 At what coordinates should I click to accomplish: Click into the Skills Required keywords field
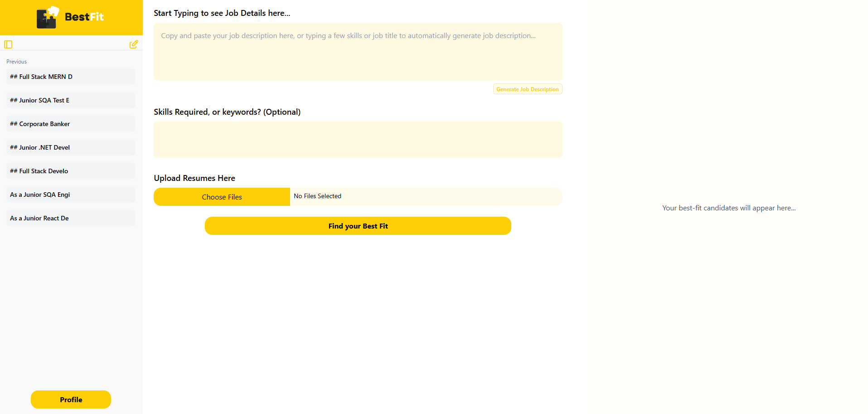point(358,140)
